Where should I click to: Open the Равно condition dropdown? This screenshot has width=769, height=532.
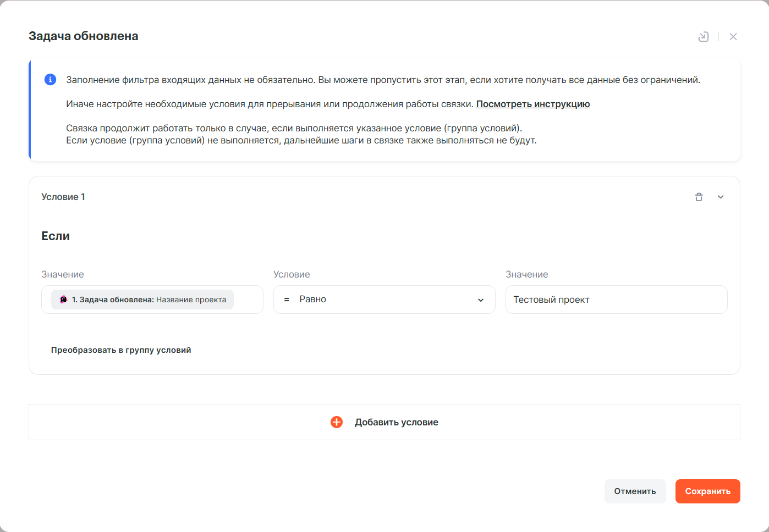[x=384, y=300]
